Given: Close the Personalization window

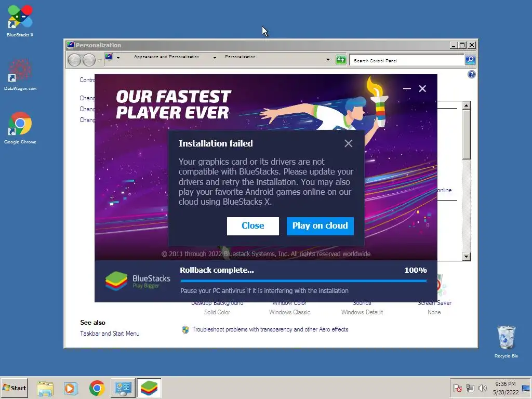Looking at the screenshot, I should tap(472, 45).
